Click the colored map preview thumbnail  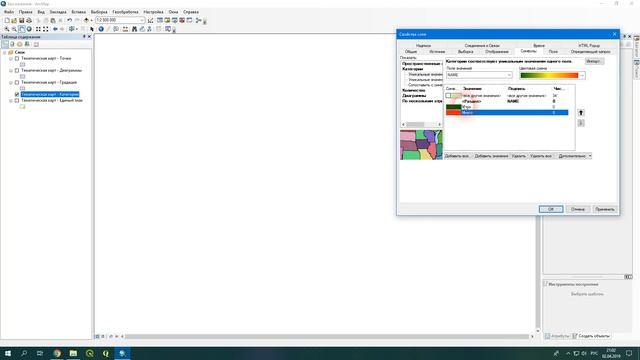click(x=421, y=145)
